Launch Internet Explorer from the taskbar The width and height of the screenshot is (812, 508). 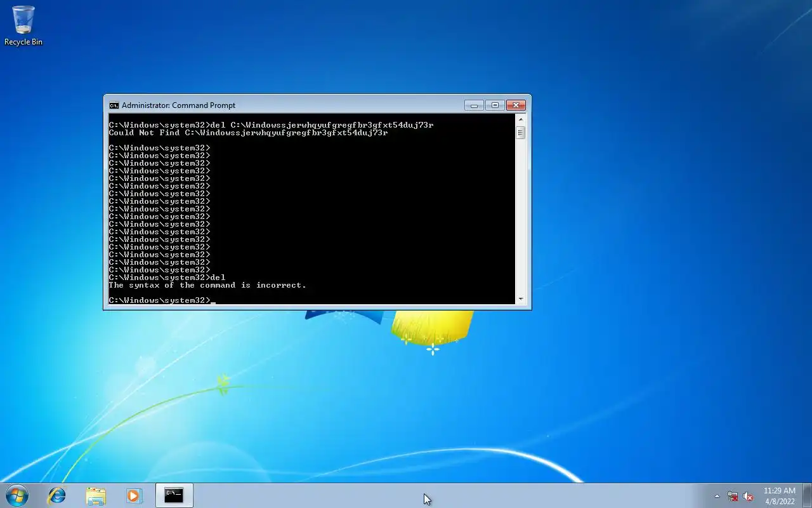point(57,495)
